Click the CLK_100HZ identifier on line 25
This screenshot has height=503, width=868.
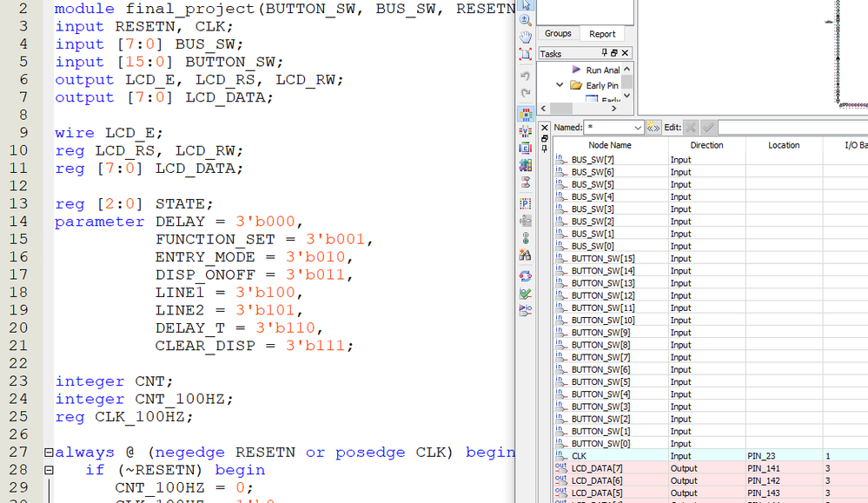click(x=140, y=417)
